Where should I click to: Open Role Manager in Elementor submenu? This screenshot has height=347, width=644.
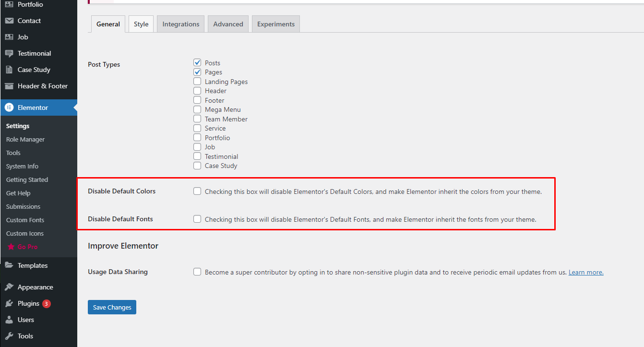point(25,139)
